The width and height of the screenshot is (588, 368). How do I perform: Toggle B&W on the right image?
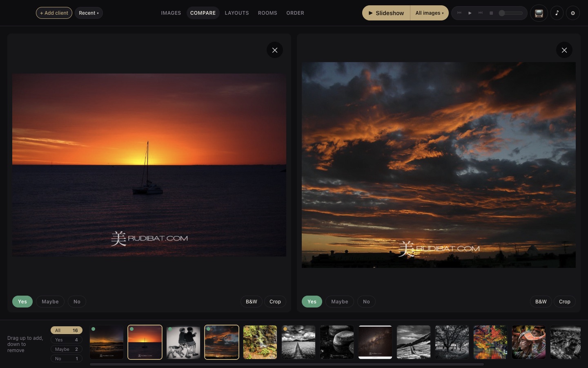click(x=541, y=302)
